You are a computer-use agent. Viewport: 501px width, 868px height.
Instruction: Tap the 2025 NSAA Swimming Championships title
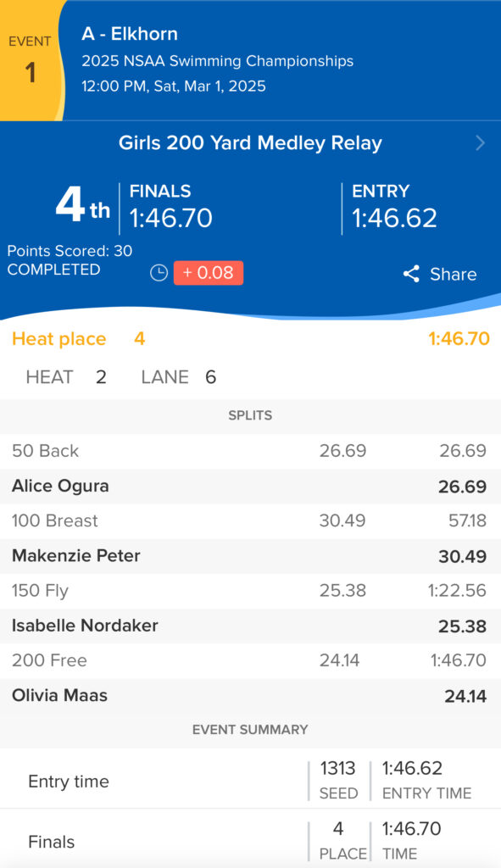(x=218, y=61)
